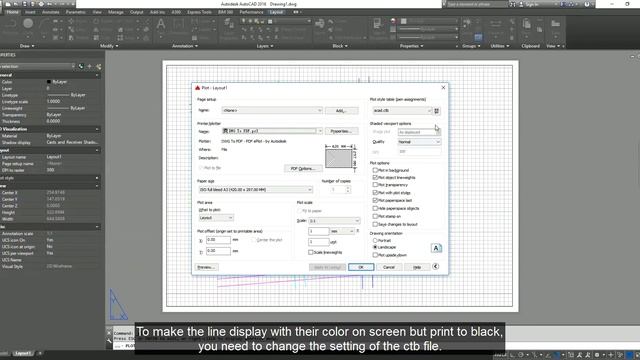The image size is (640, 360).
Task: Click the Layout1 tab at bottom
Action: (x=23, y=353)
